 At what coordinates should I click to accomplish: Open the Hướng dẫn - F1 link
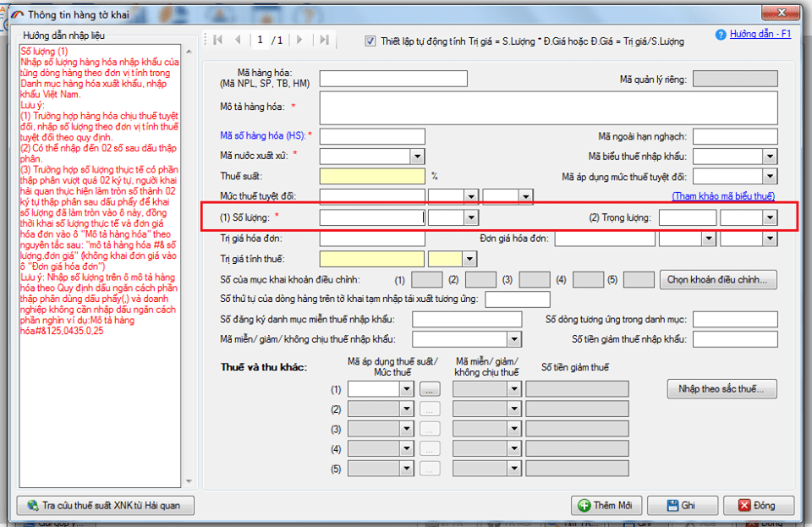coord(760,35)
